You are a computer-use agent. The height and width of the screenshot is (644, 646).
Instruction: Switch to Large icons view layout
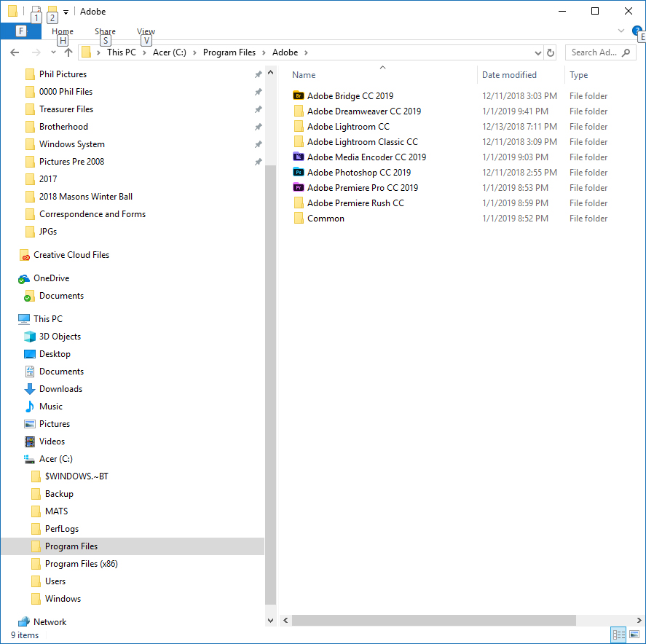(635, 635)
